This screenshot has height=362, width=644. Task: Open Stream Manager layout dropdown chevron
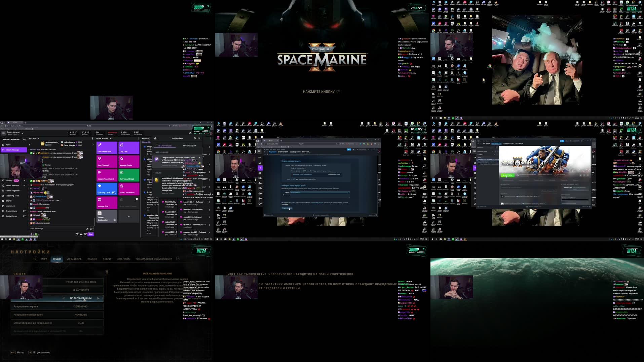22,133
